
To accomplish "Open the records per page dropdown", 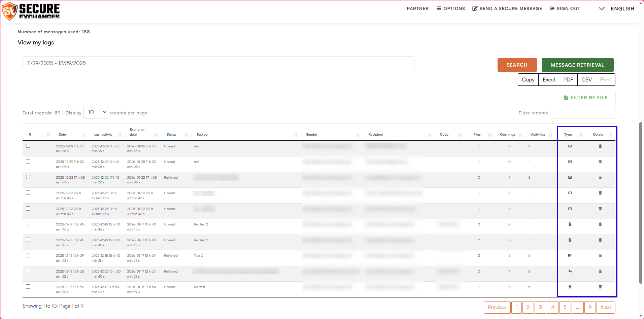I will (96, 112).
